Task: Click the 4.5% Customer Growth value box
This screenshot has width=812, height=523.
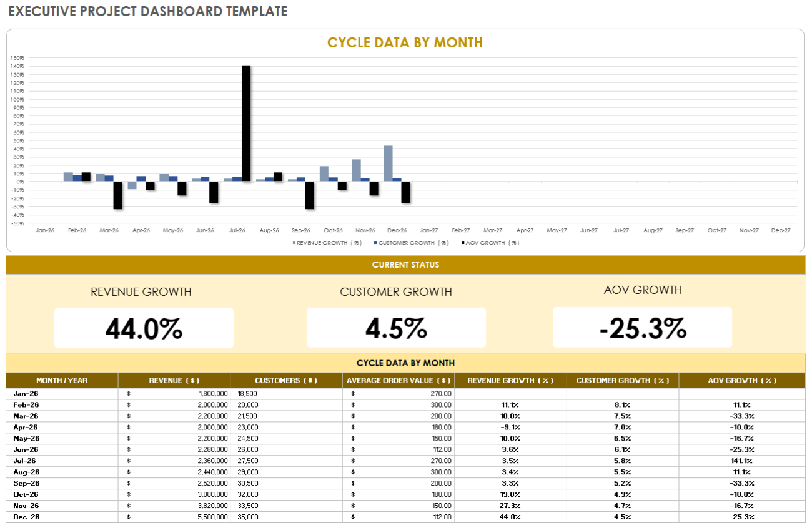Action: pyautogui.click(x=395, y=327)
